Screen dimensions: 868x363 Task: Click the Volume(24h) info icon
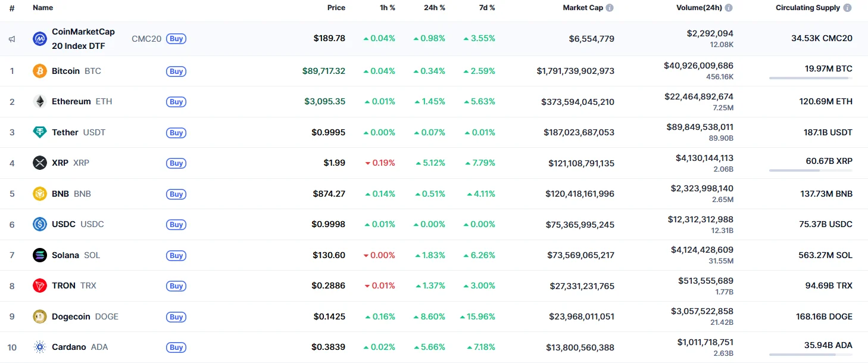(x=729, y=8)
